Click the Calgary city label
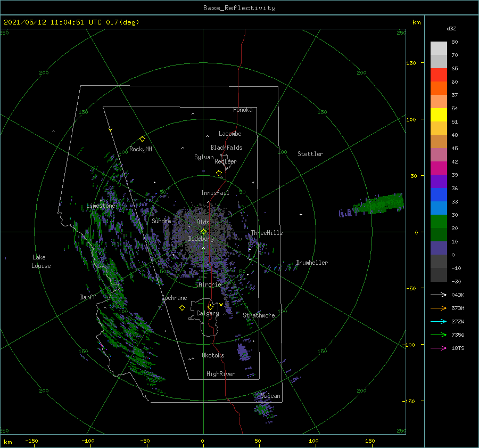Viewport: 479px width, 448px height. coord(208,313)
